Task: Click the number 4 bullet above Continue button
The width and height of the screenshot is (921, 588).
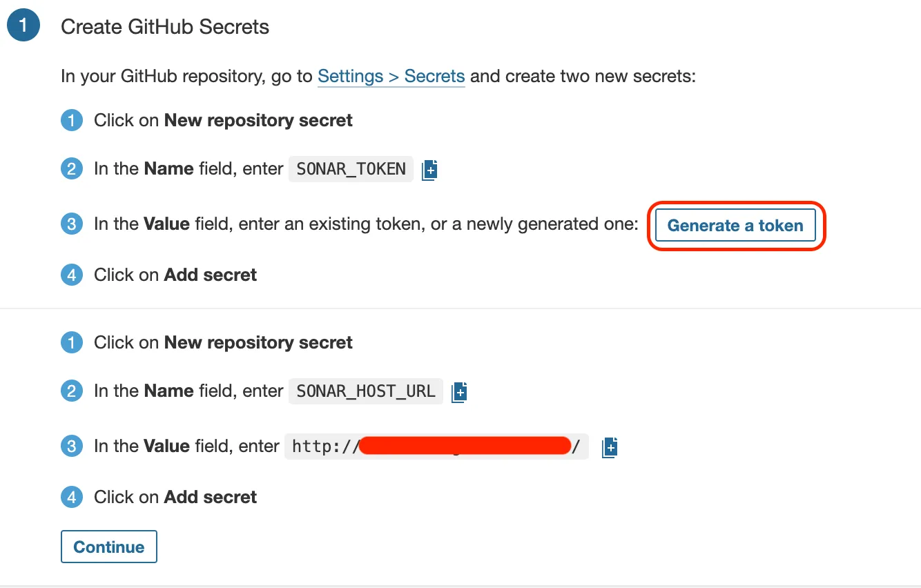Action: click(72, 497)
